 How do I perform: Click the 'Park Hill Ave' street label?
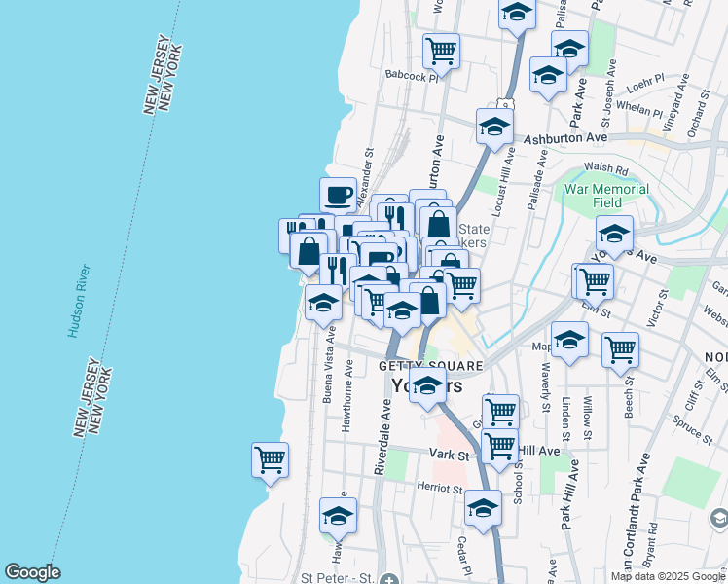[x=569, y=494]
